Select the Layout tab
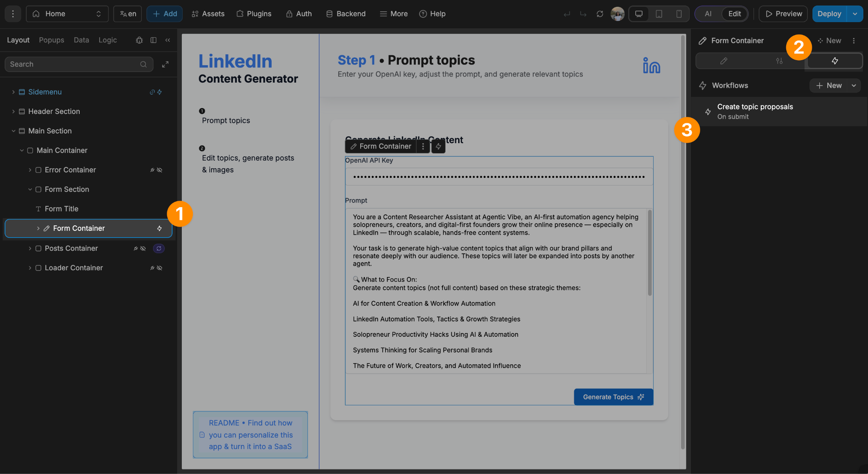Viewport: 868px width, 474px height. [18, 40]
